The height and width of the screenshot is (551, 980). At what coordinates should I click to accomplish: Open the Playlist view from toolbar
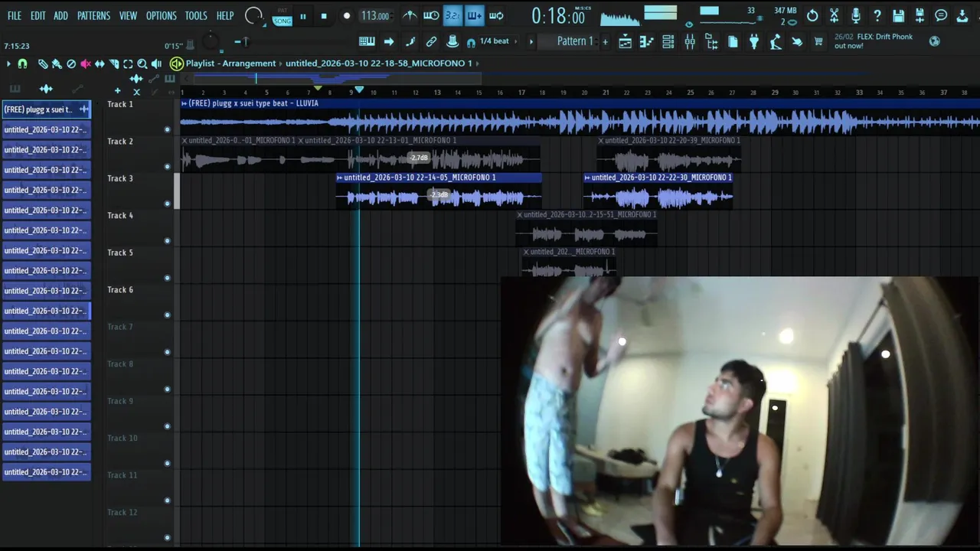(x=625, y=42)
